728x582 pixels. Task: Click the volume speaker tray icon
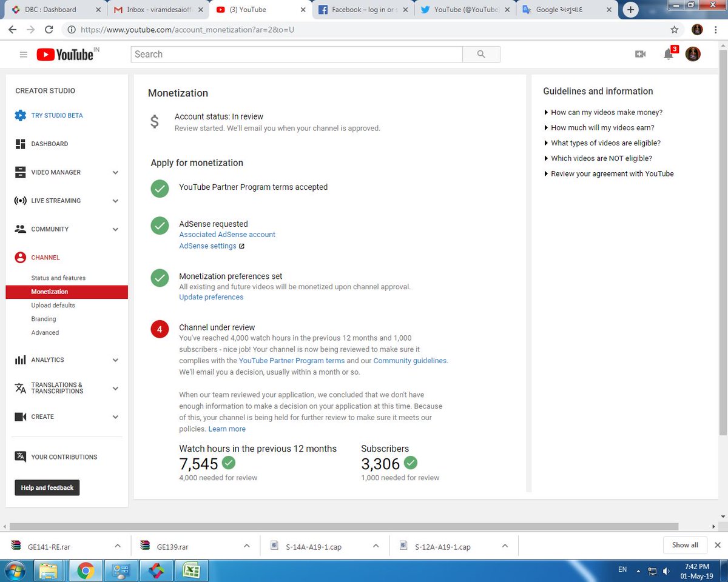pos(667,570)
